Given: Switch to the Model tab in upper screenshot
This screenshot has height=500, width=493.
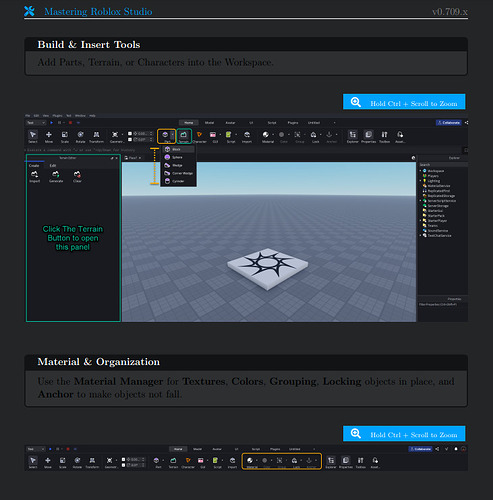Looking at the screenshot, I should pos(209,123).
